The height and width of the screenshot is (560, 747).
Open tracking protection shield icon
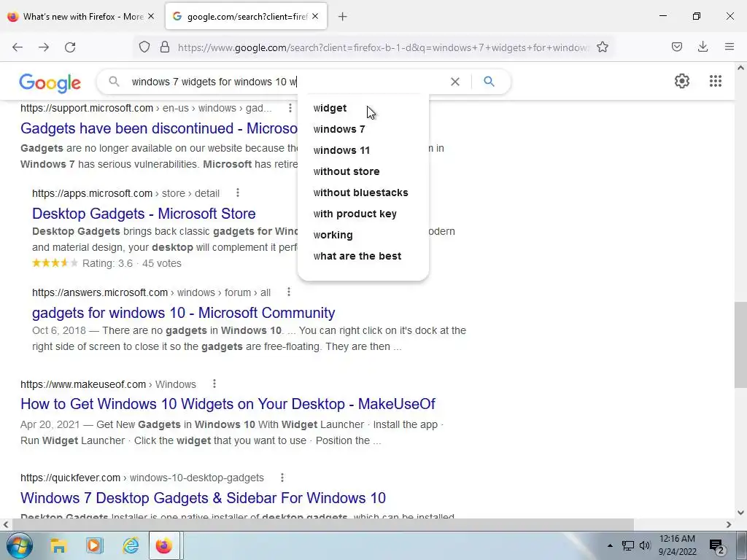pyautogui.click(x=144, y=47)
